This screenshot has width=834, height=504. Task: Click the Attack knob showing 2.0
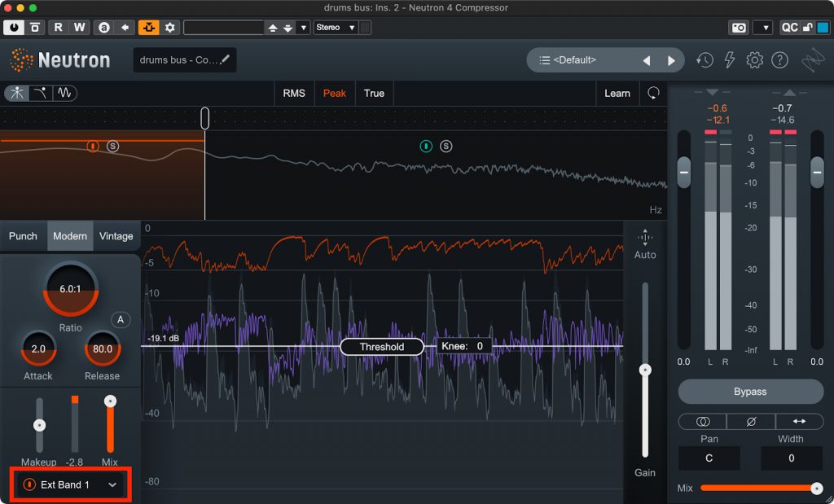pyautogui.click(x=38, y=348)
